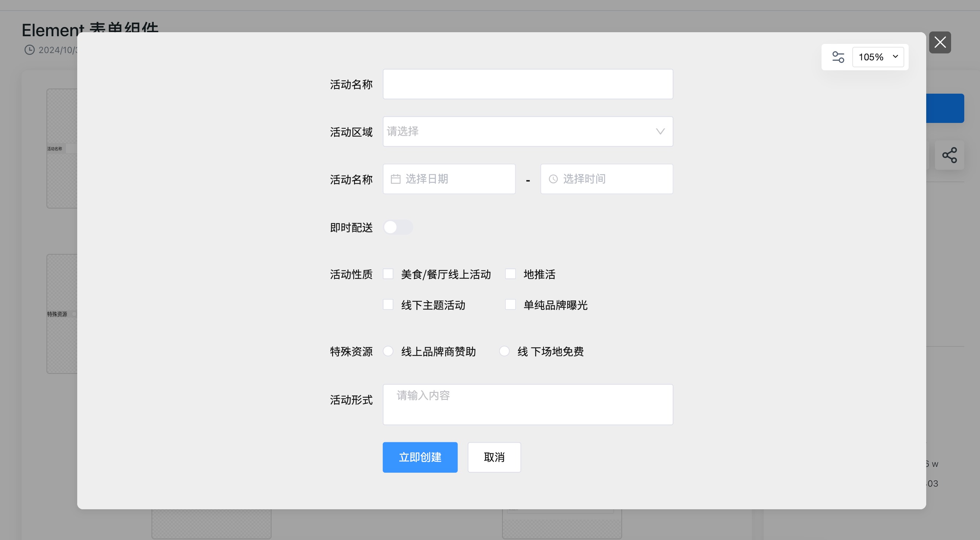Click the 活动形式 label text
The height and width of the screenshot is (540, 980).
pyautogui.click(x=351, y=400)
